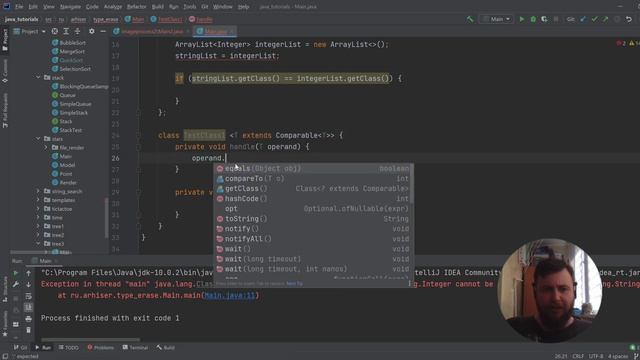Click the locate file target icon in Project panel
The width and height of the screenshot is (640, 360).
click(55, 31)
